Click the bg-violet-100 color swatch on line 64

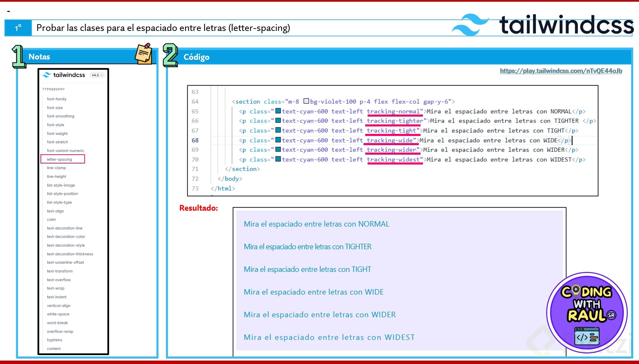click(306, 101)
